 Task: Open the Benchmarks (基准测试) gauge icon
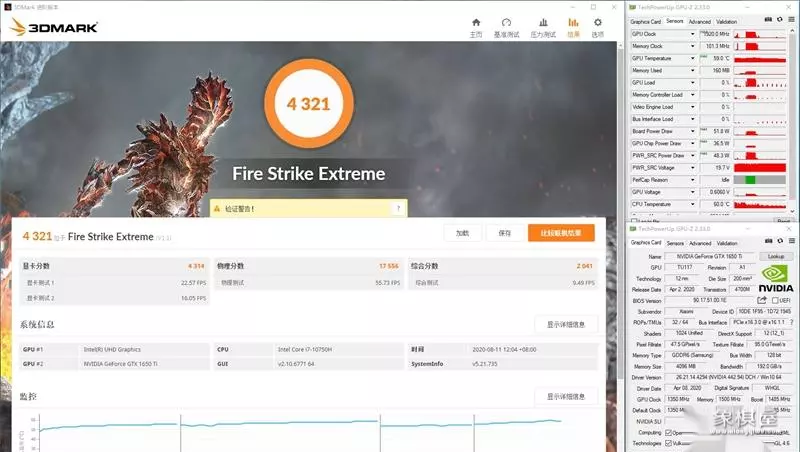click(x=510, y=25)
